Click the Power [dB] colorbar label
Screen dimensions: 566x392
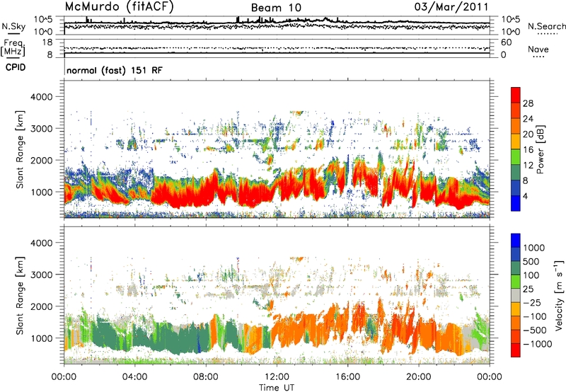(540, 149)
